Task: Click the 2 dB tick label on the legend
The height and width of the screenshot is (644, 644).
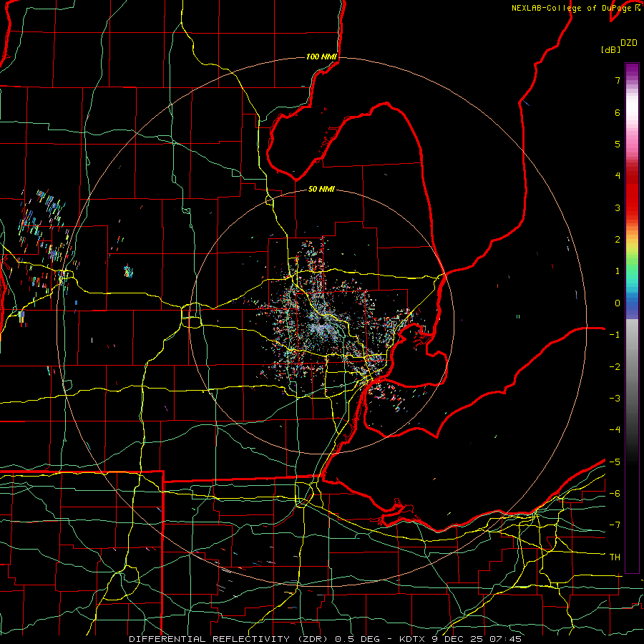Action: (618, 240)
